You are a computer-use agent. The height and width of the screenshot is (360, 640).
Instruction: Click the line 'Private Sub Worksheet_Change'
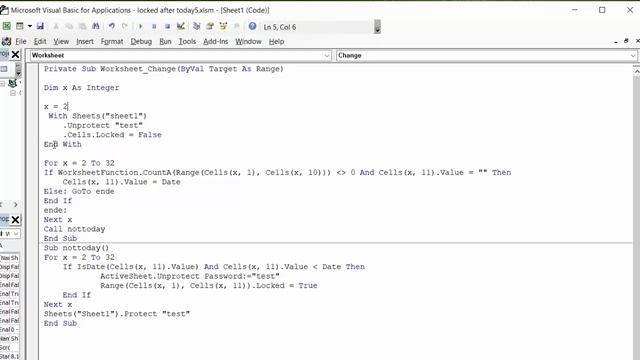click(164, 69)
